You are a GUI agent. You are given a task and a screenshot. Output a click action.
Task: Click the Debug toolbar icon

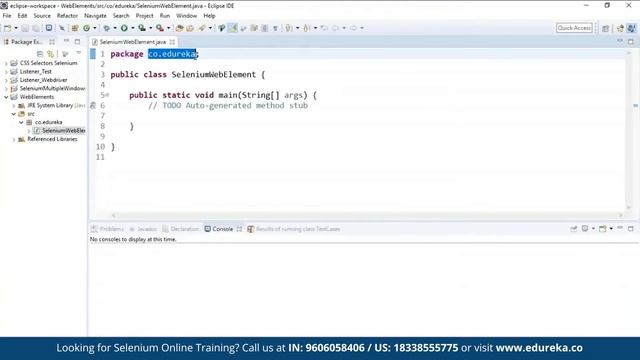coord(107,28)
